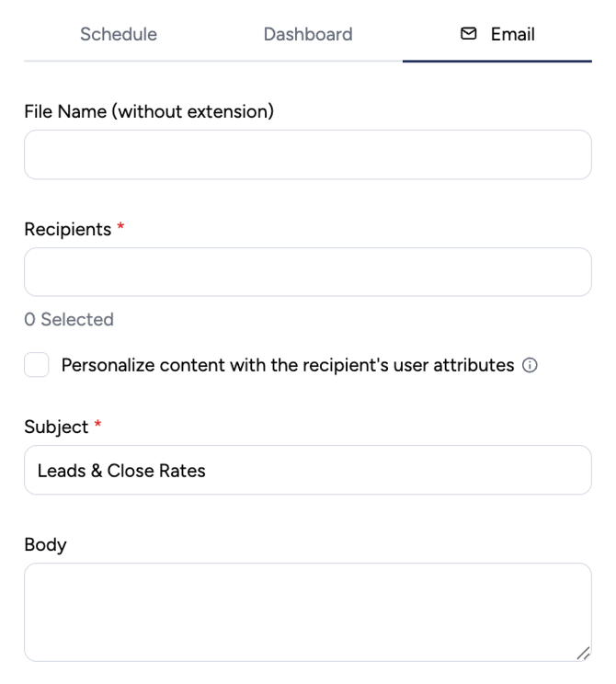Click the blue underline beneath the Email tab

click(496, 61)
